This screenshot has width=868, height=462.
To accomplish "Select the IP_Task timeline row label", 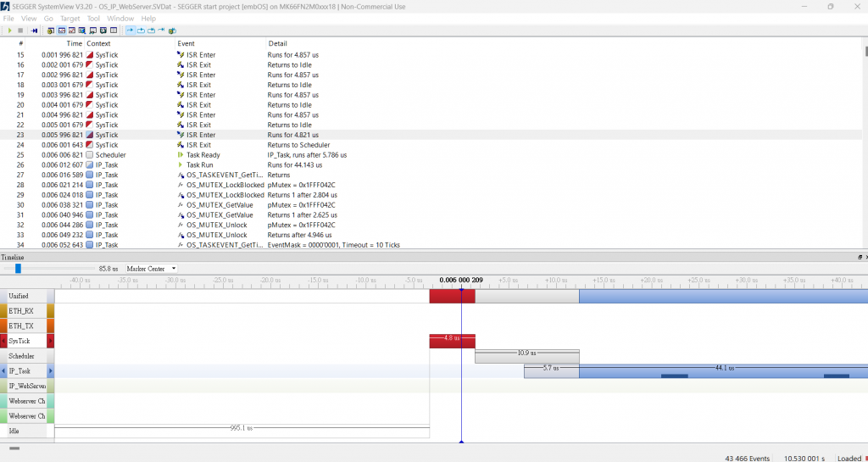I will (x=27, y=371).
